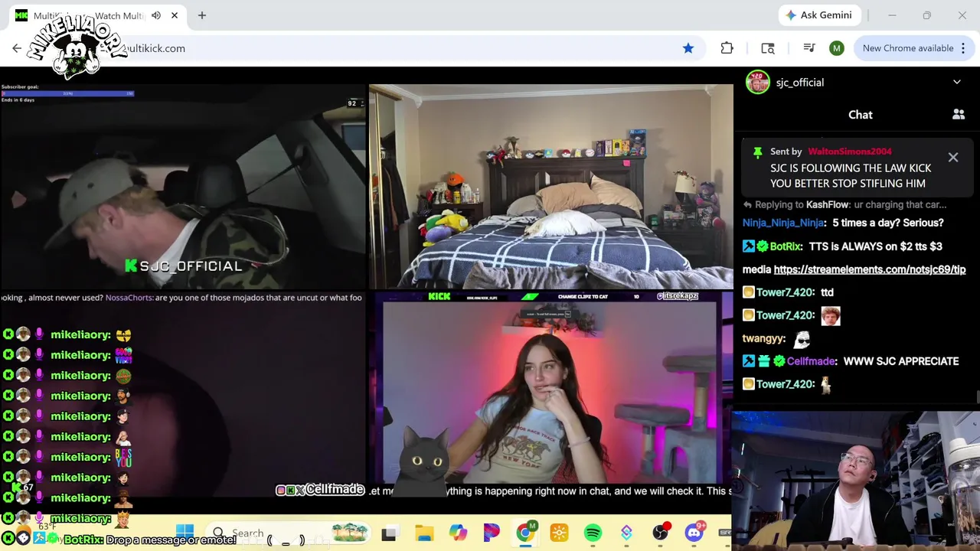The width and height of the screenshot is (980, 551).
Task: Click the KICK logo above girl stream
Action: pos(439,296)
